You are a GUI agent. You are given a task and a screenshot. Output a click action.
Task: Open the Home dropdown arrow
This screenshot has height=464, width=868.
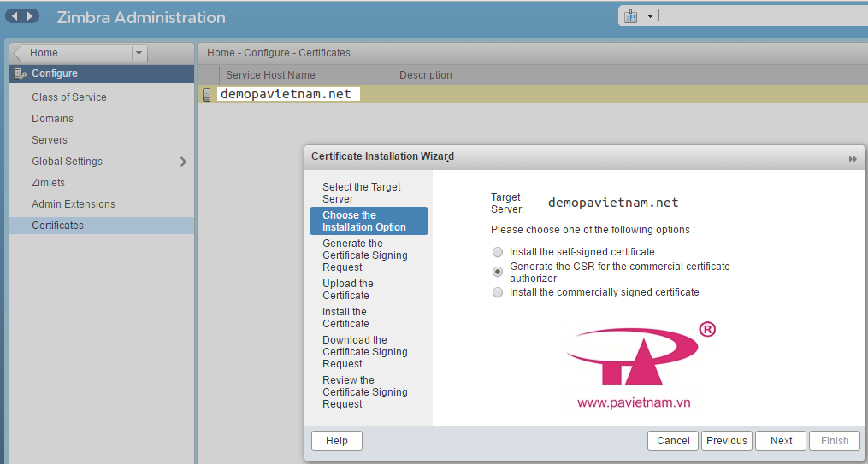tap(139, 53)
